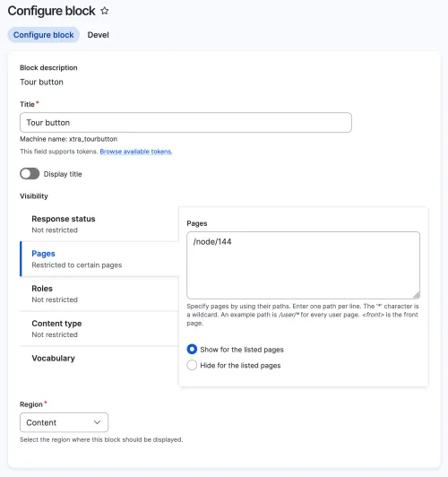Screen dimensions: 448x477
Task: Click the chevron arrow in Region select
Action: tap(97, 422)
